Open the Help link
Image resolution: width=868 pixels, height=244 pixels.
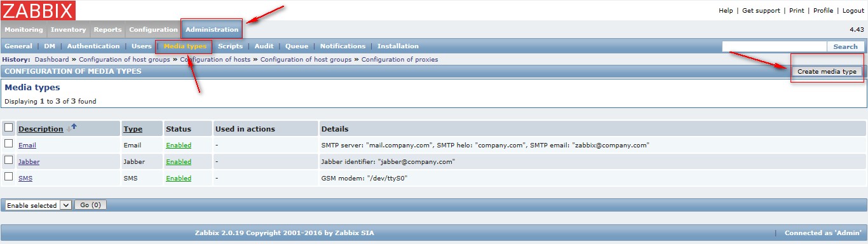click(x=726, y=11)
